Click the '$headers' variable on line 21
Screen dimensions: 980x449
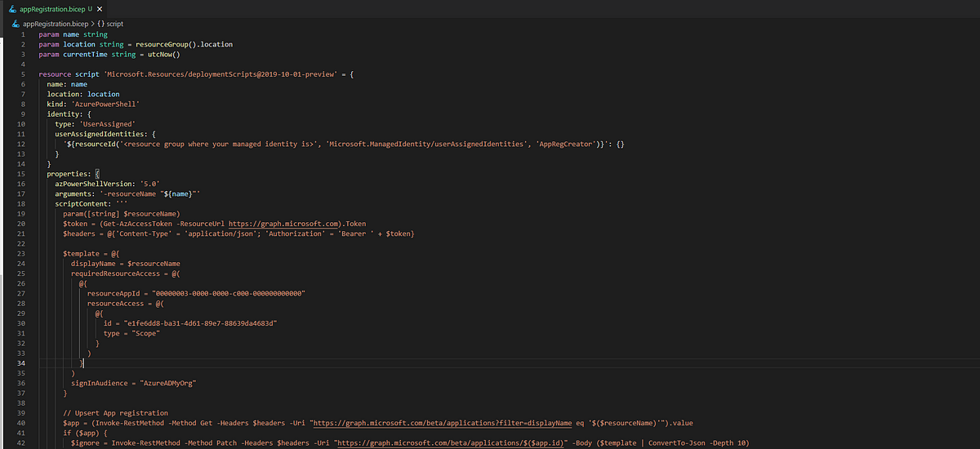point(79,233)
